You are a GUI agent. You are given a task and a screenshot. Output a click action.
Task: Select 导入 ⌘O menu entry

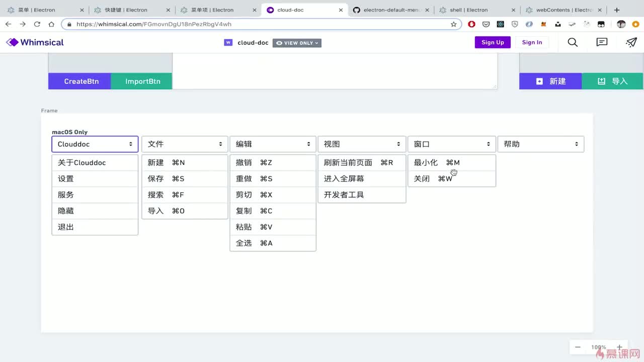pos(185,211)
